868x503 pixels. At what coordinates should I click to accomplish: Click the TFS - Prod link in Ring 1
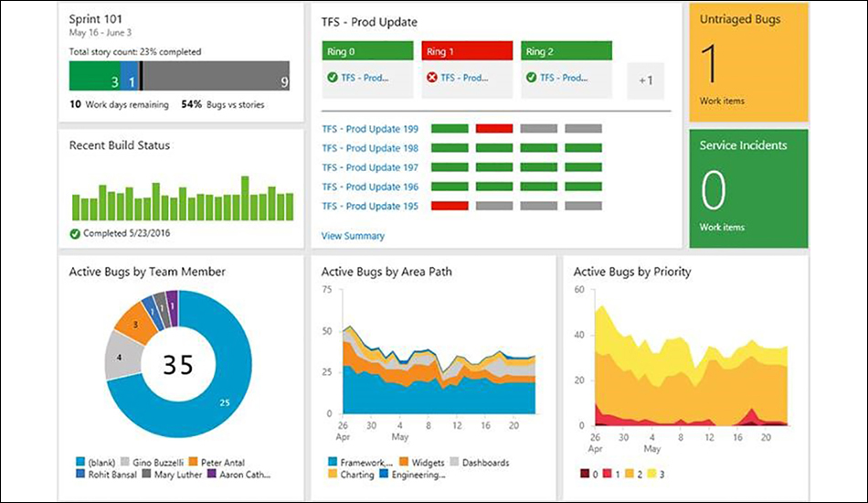(x=464, y=78)
